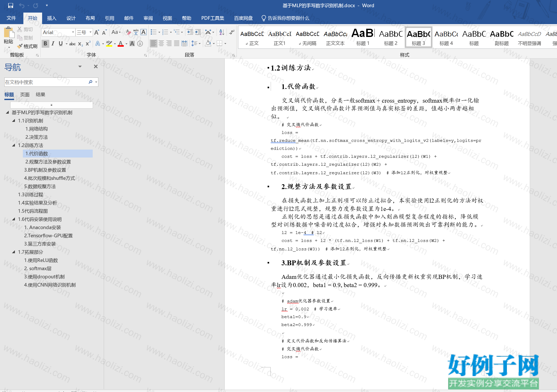Apply character shading icon

pyautogui.click(x=132, y=44)
